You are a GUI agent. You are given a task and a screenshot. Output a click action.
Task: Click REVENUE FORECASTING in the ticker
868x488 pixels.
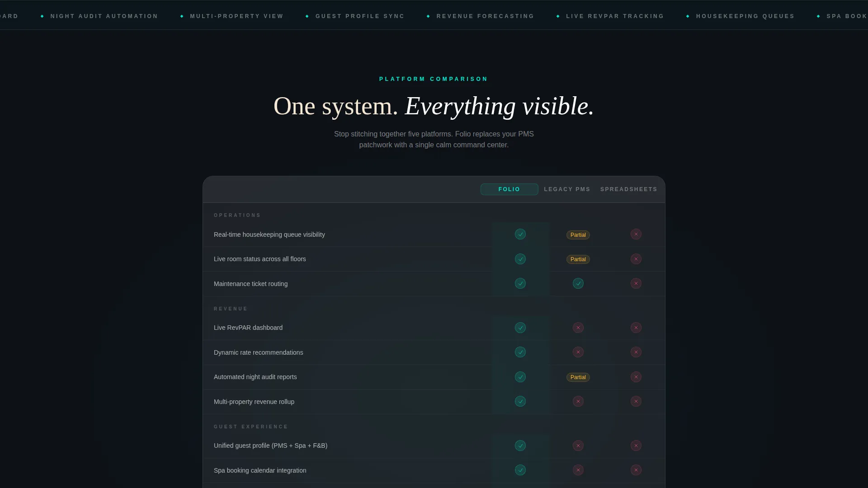coord(486,16)
